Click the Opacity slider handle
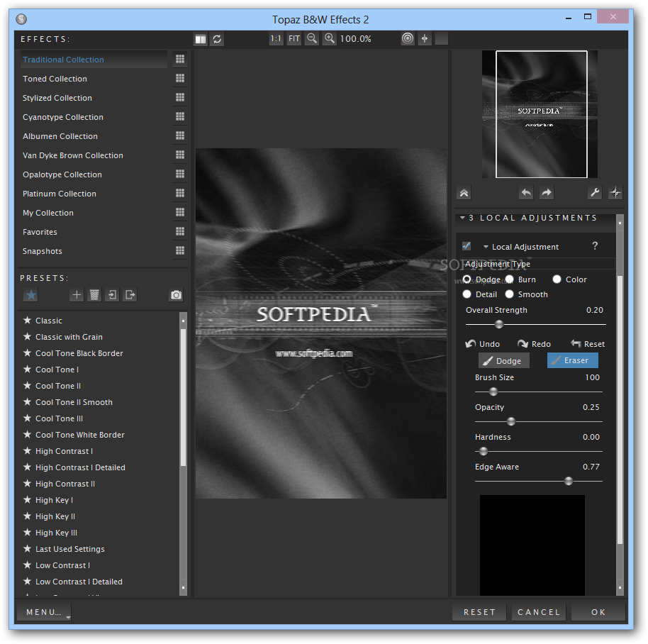Image resolution: width=648 pixels, height=644 pixels. click(511, 421)
